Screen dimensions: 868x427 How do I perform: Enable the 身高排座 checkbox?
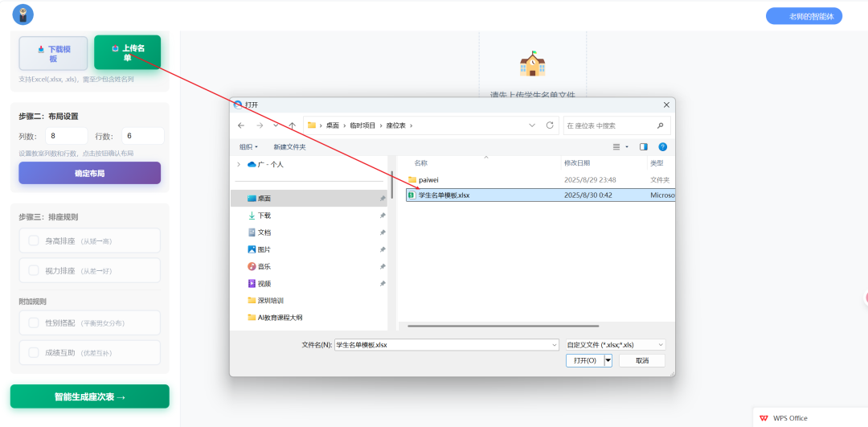(x=34, y=240)
